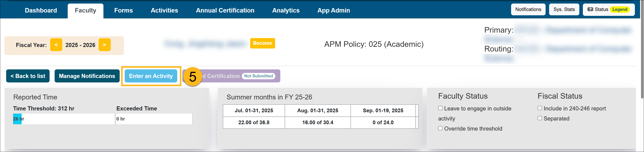Enable Leave to engage in outside activity

tap(440, 108)
